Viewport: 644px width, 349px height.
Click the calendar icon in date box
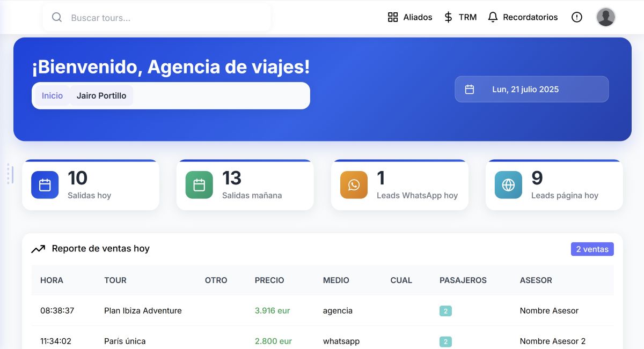pos(470,90)
